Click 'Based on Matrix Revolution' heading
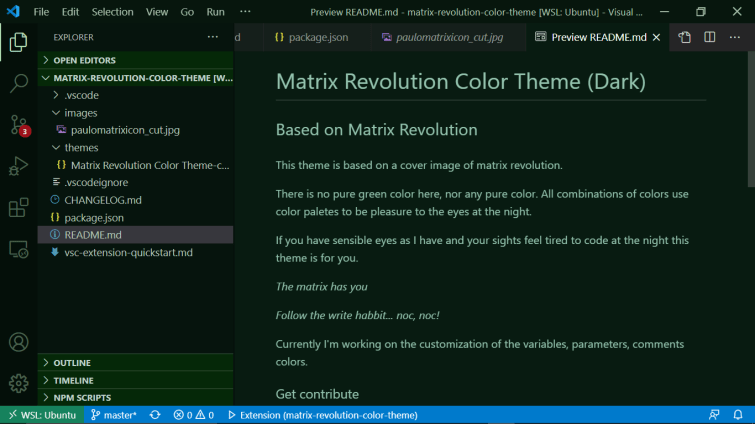 pyautogui.click(x=377, y=129)
